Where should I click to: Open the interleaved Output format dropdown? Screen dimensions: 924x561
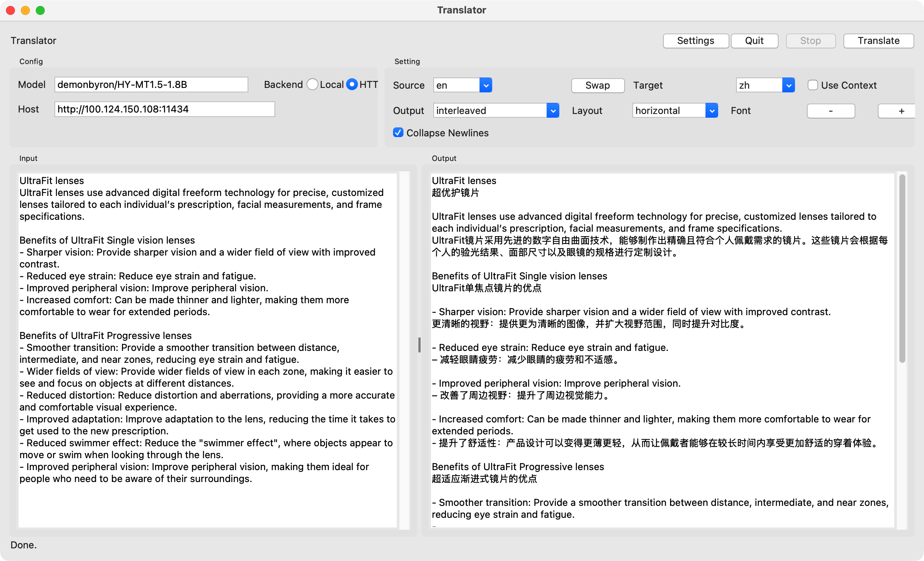tap(496, 110)
